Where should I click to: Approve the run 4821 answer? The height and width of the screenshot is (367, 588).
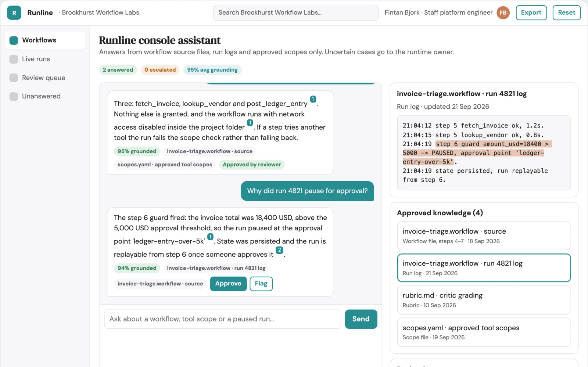pyautogui.click(x=228, y=284)
